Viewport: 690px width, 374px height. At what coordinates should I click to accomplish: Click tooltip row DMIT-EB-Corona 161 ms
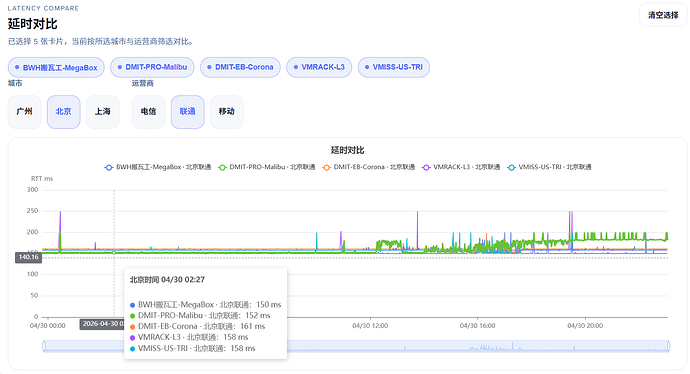pyautogui.click(x=198, y=326)
